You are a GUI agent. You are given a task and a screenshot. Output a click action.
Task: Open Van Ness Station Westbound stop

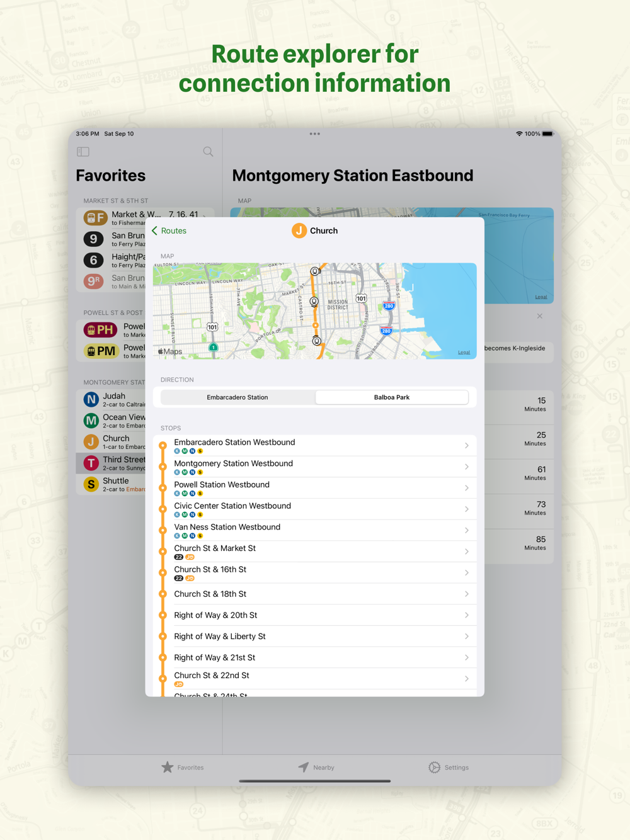pos(315,530)
